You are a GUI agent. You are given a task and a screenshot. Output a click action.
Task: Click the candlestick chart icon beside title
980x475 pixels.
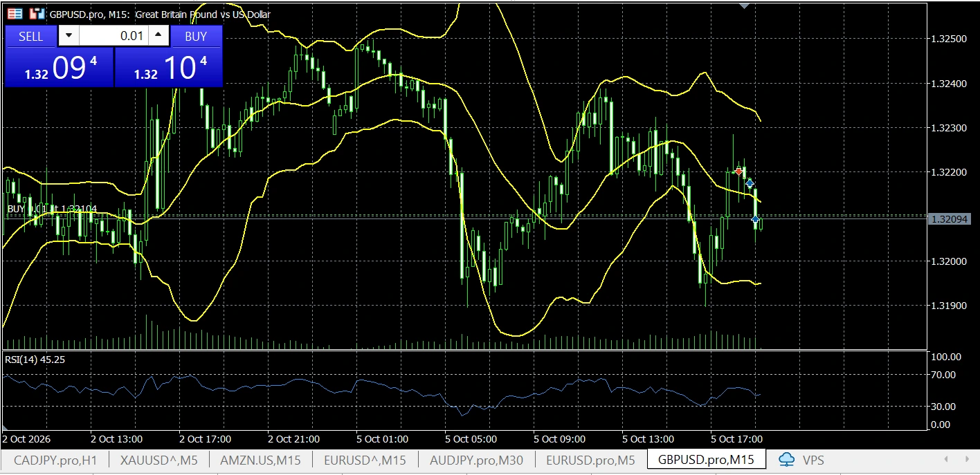point(37,14)
